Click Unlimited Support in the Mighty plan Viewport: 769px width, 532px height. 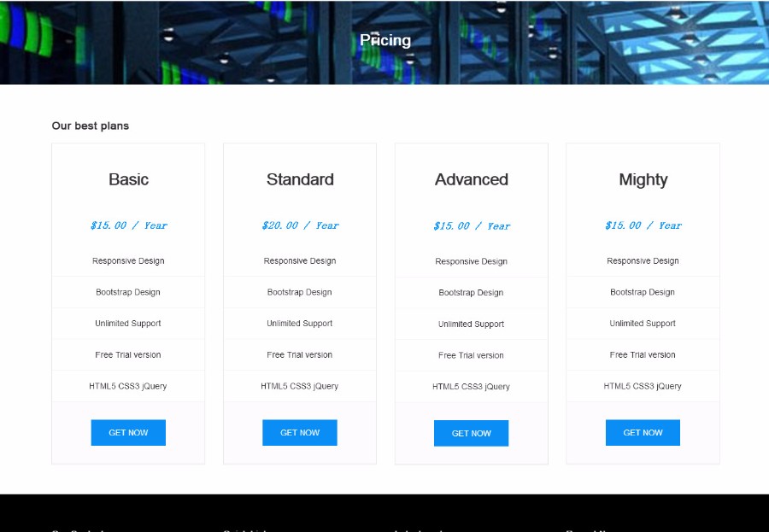tap(643, 324)
